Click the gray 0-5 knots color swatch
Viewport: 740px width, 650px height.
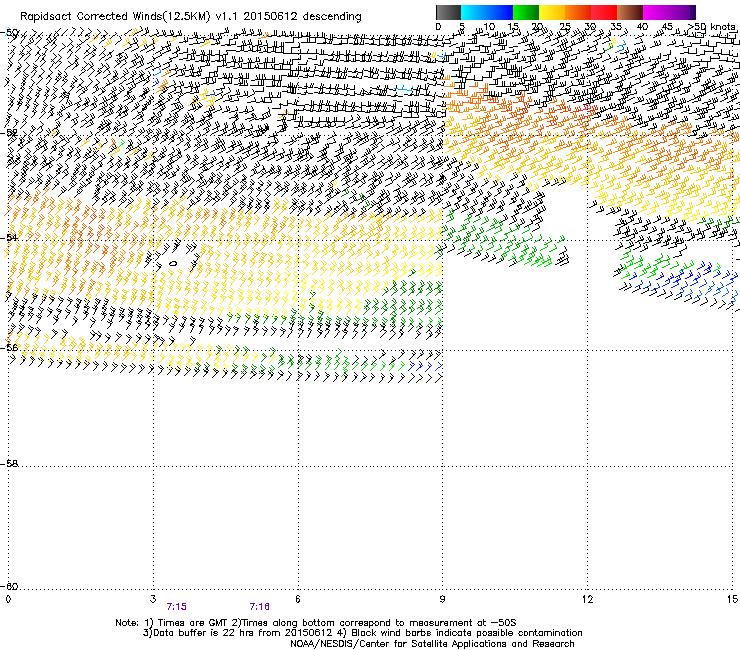click(448, 12)
